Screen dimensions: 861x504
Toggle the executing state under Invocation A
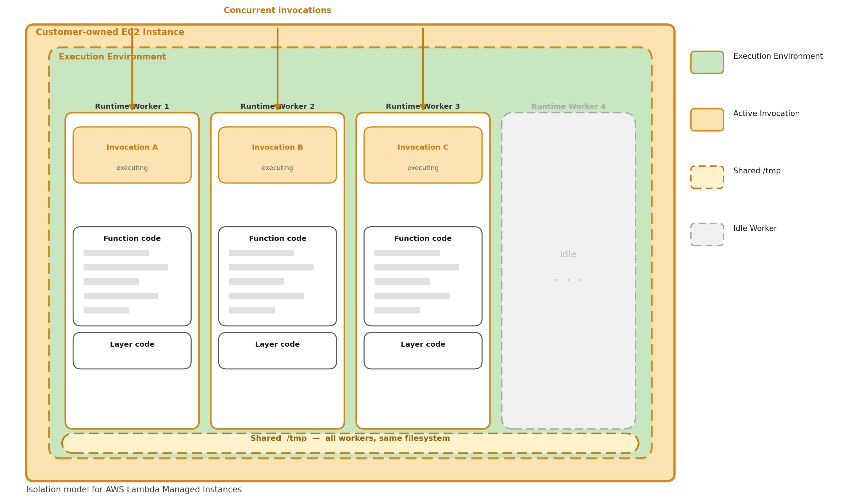(132, 168)
